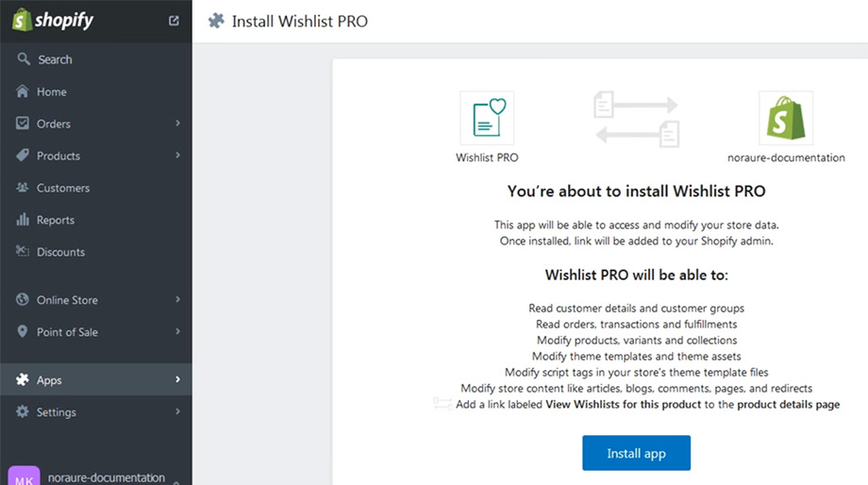Click "Modify products, variants and collections" line
The image size is (868, 485).
click(x=637, y=340)
